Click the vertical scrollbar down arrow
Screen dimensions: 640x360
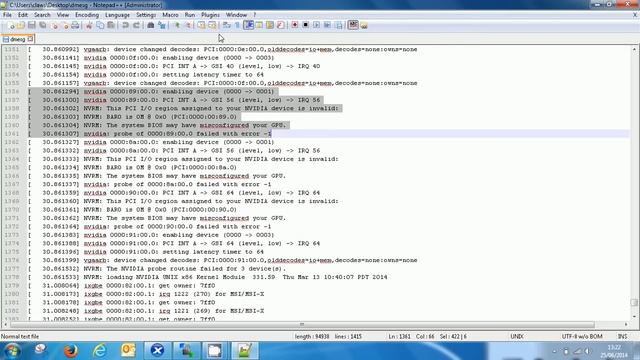click(x=634, y=316)
